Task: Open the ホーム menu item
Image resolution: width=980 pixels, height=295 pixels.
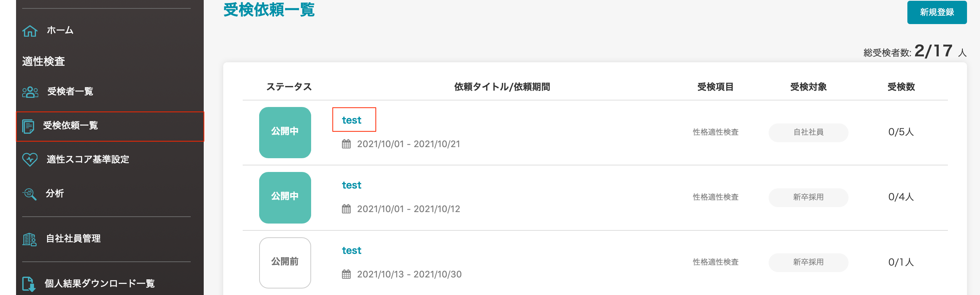Action: click(x=59, y=31)
